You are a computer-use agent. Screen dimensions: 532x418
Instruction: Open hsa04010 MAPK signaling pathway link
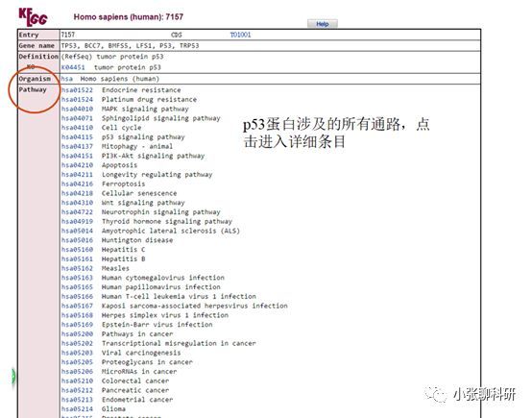(x=77, y=109)
